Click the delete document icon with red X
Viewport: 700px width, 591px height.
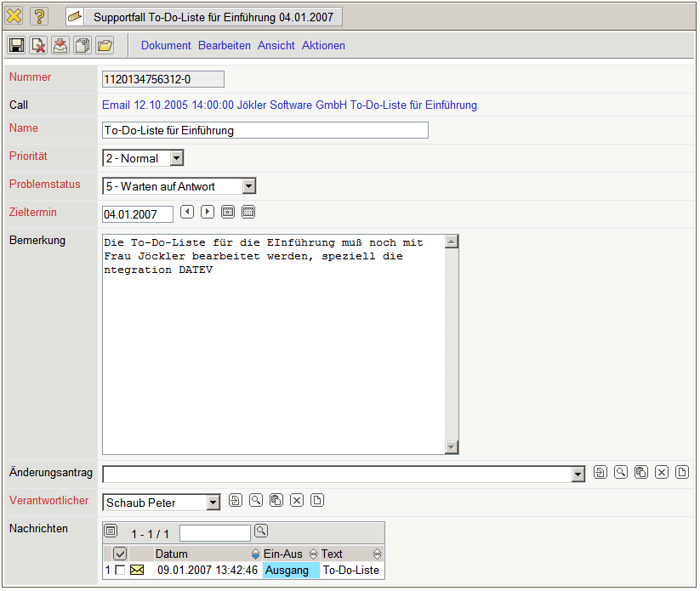(x=38, y=45)
